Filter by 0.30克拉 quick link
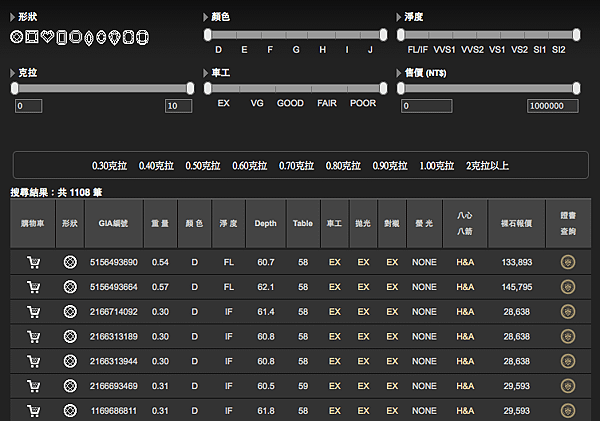This screenshot has height=421, width=600. point(109,166)
